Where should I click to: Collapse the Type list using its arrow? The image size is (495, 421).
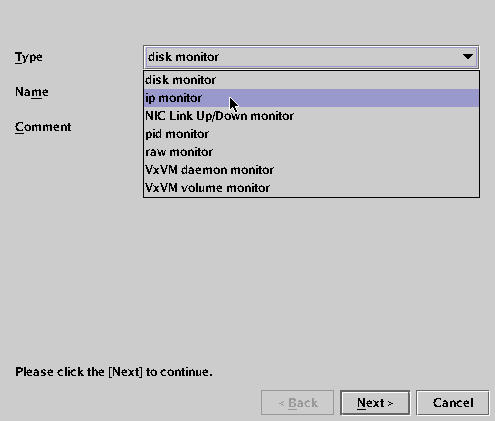click(468, 57)
